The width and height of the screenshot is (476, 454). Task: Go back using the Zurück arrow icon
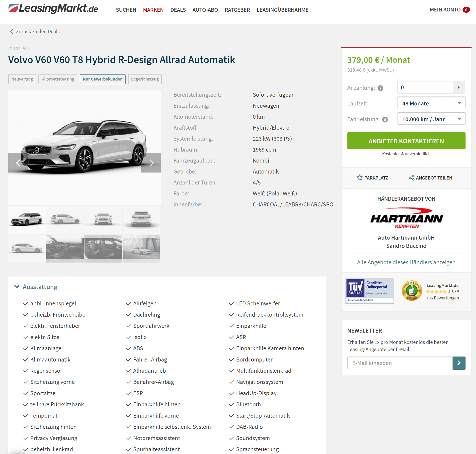click(11, 31)
